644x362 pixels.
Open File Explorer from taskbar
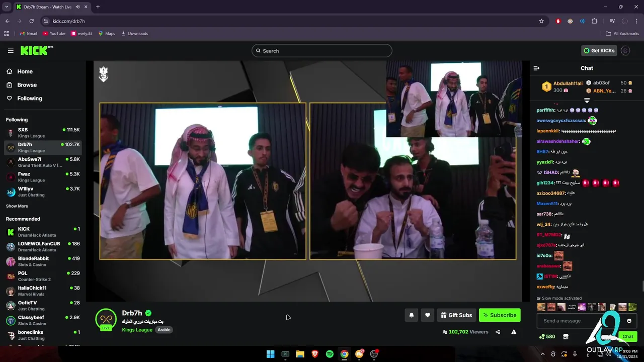click(300, 354)
